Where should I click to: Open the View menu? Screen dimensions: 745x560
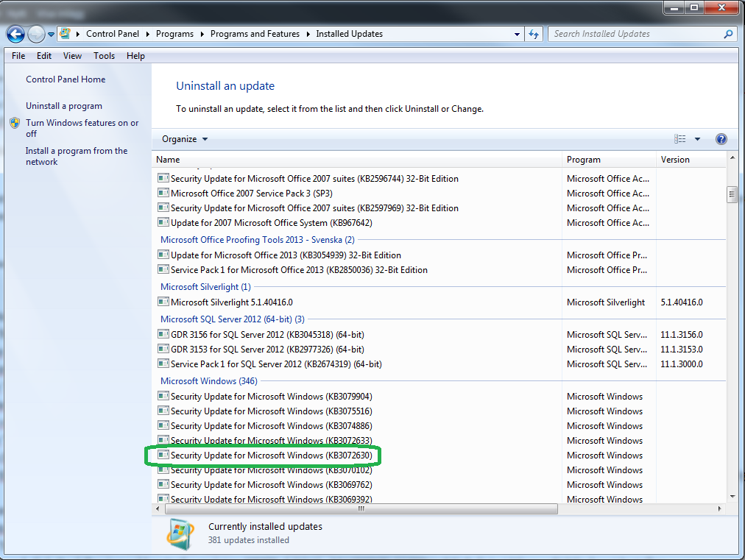point(72,56)
